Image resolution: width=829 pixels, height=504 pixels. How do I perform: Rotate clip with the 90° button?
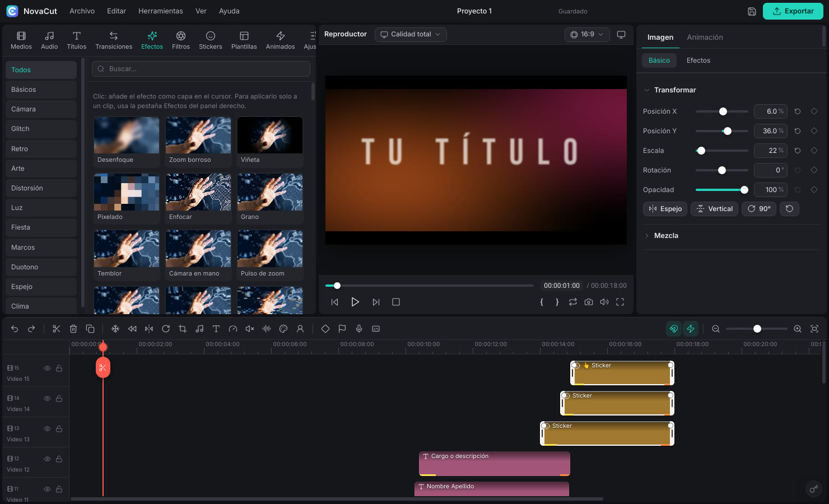click(x=759, y=209)
